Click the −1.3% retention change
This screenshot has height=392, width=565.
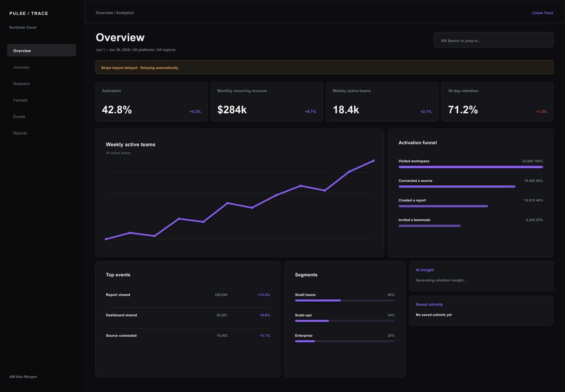point(541,112)
